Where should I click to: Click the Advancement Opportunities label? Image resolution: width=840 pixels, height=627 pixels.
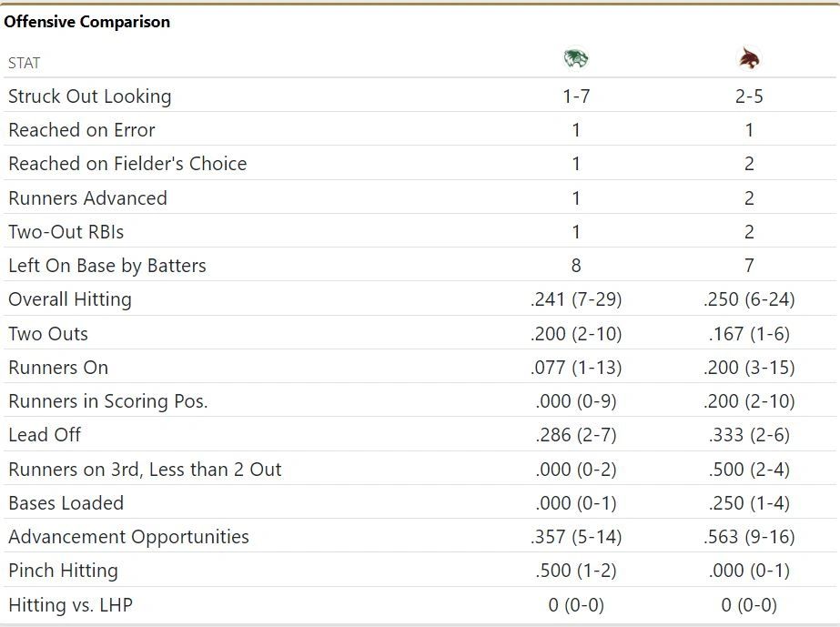click(x=128, y=537)
